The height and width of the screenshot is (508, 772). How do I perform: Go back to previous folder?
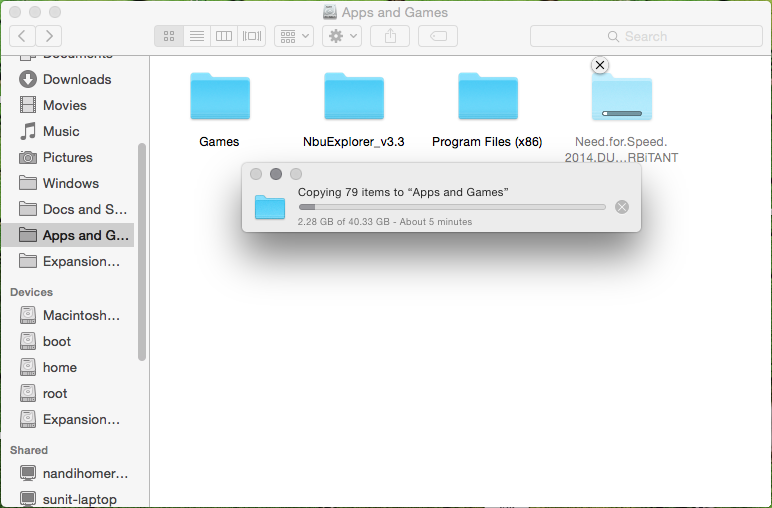(x=22, y=36)
